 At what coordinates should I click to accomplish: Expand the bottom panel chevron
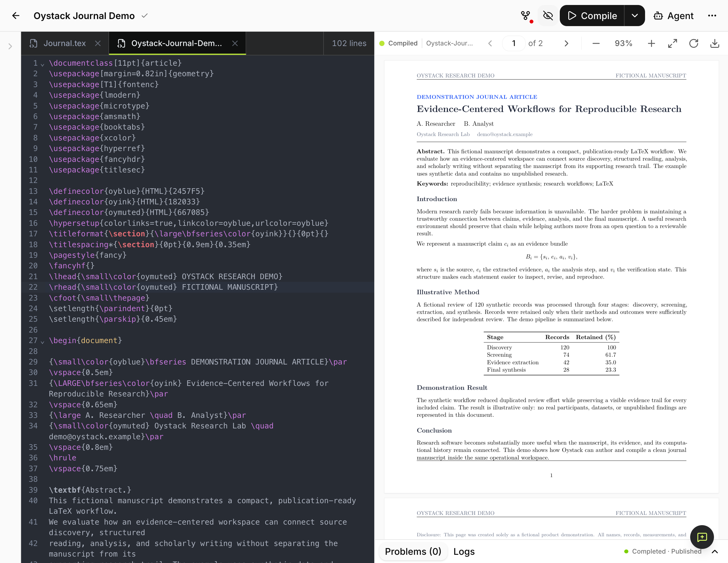coord(715,551)
